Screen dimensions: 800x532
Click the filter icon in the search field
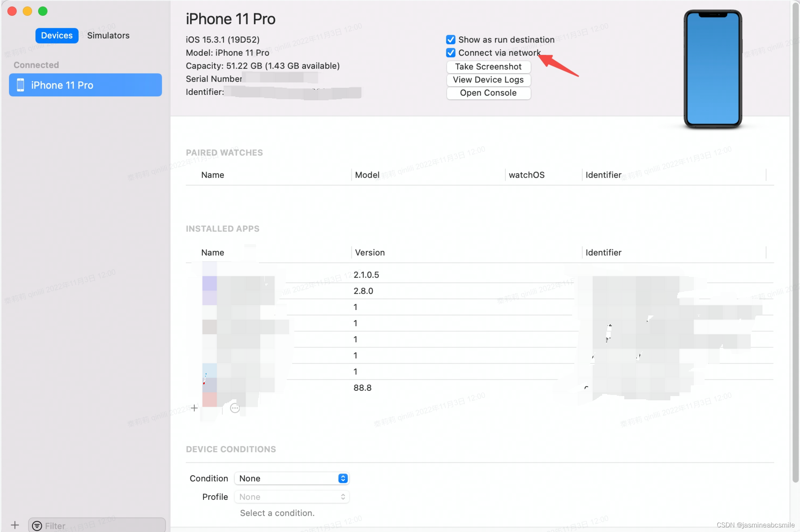(37, 526)
